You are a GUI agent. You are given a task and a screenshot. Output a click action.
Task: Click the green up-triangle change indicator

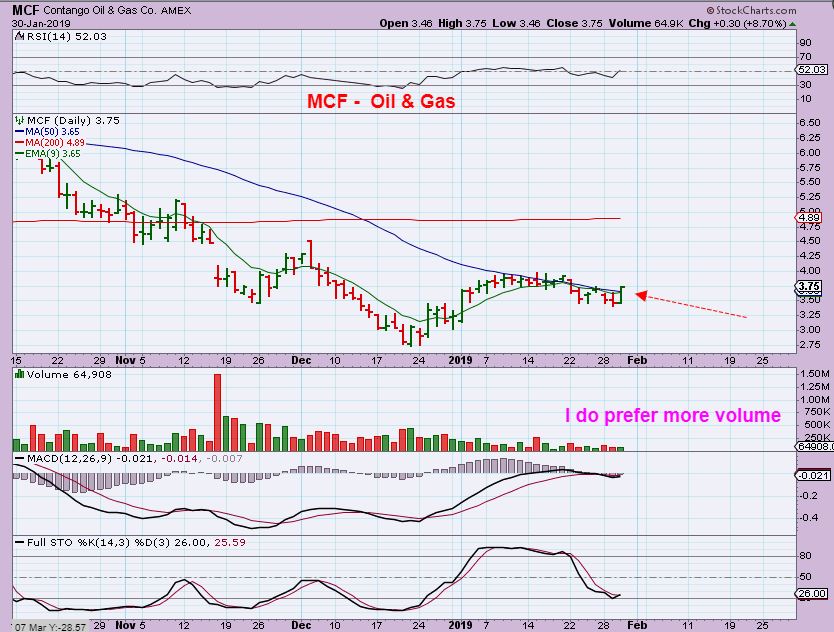point(793,24)
